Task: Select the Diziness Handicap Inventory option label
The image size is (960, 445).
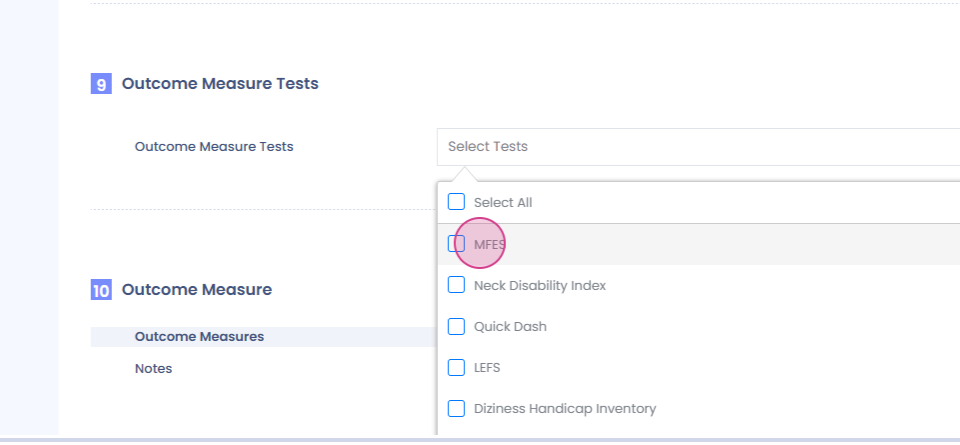Action: 564,408
